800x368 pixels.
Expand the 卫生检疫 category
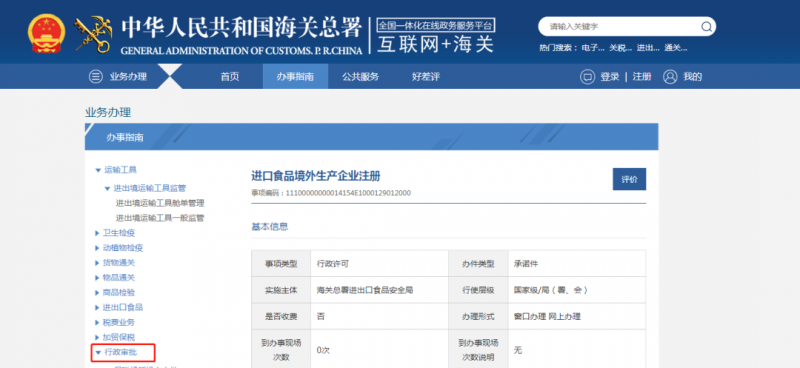97,233
